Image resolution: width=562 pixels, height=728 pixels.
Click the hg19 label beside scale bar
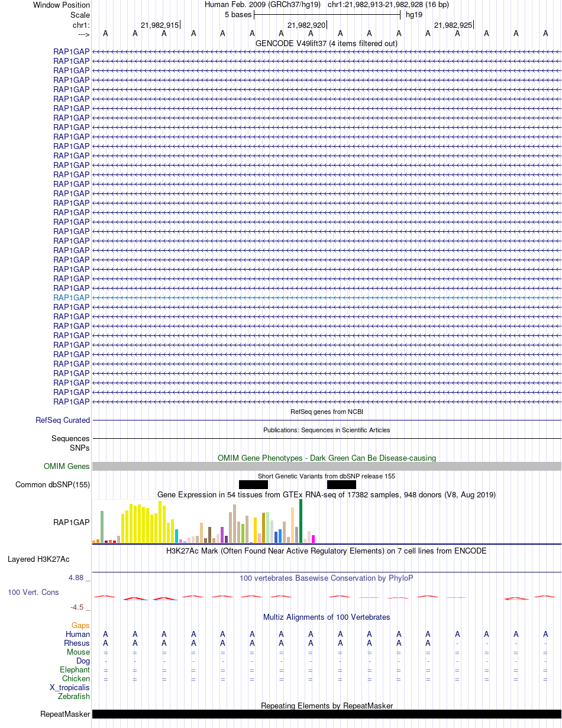tap(414, 15)
